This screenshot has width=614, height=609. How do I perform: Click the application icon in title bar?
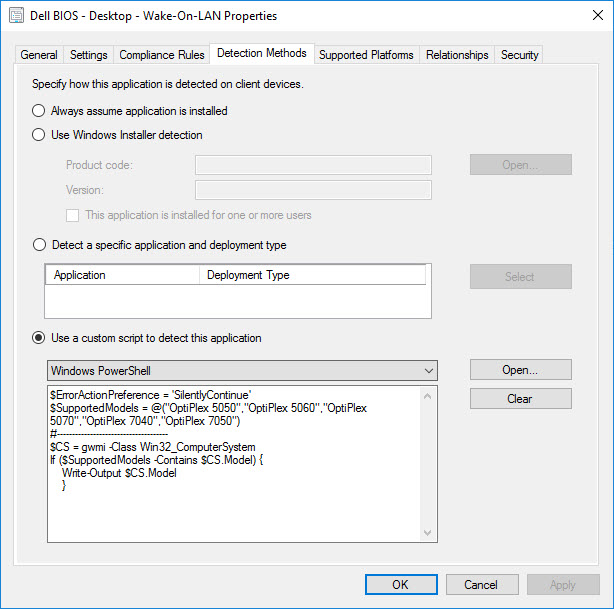click(x=14, y=16)
